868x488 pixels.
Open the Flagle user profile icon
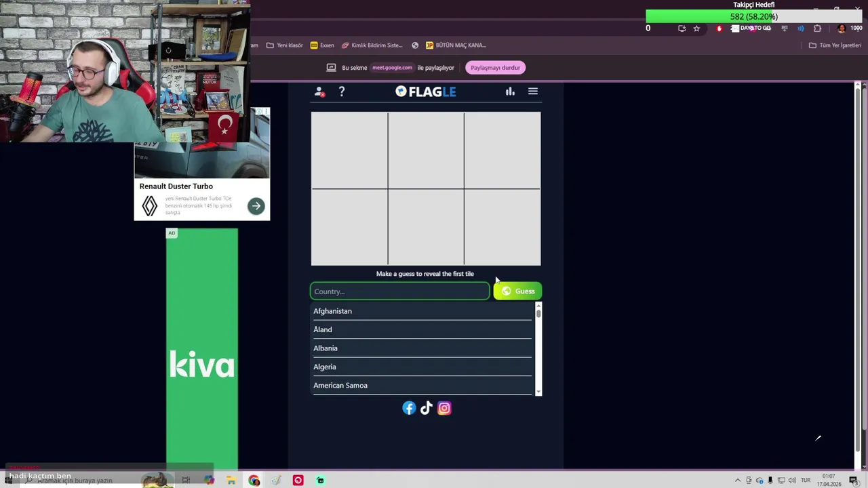click(x=319, y=91)
